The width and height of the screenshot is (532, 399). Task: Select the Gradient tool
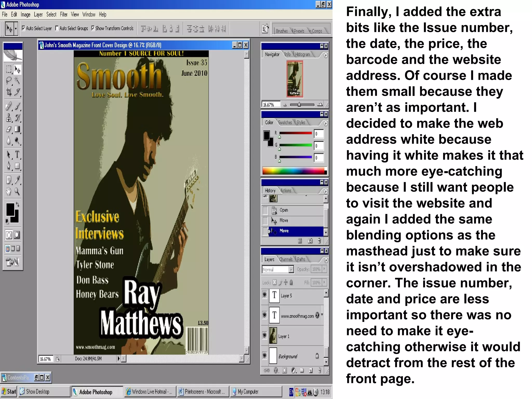point(17,129)
